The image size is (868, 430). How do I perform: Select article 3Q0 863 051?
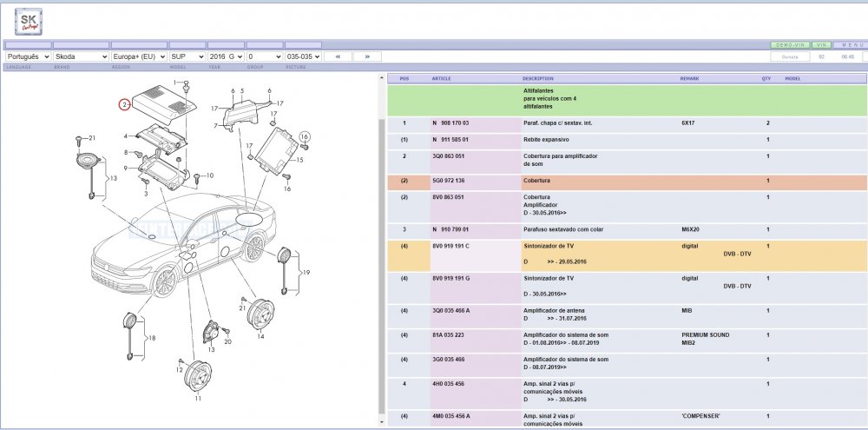pos(449,156)
